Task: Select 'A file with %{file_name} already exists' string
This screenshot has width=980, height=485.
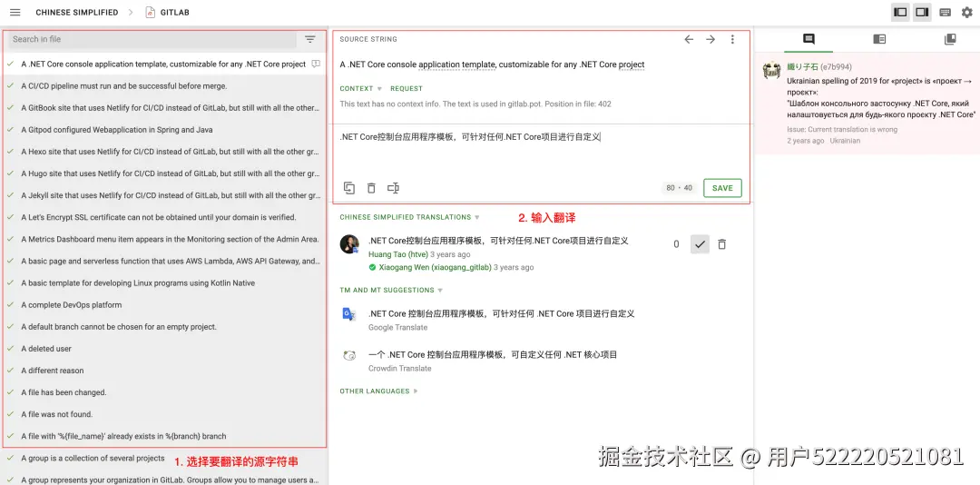Action: (x=163, y=436)
